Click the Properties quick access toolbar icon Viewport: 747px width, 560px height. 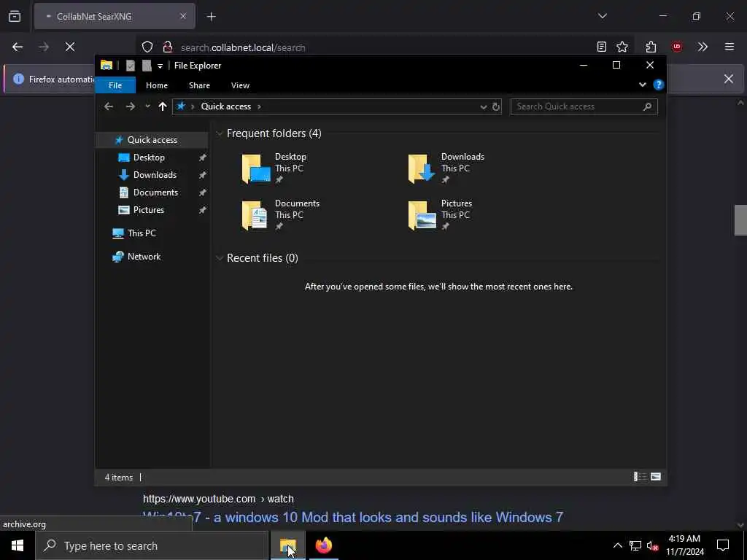pyautogui.click(x=130, y=66)
